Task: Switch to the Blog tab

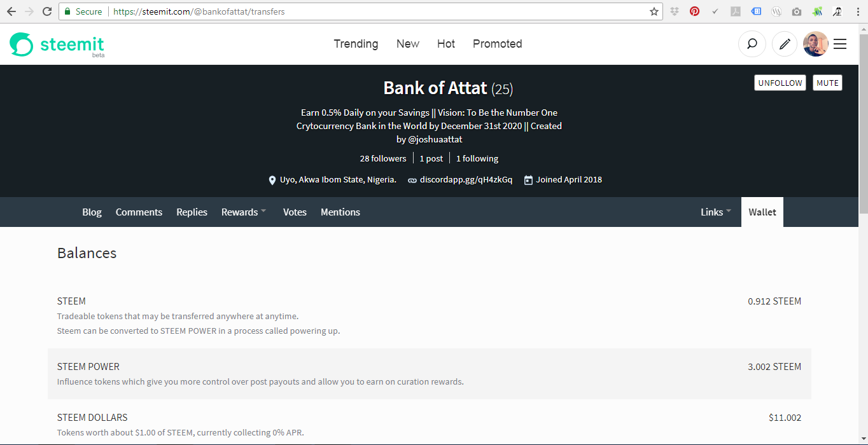Action: click(x=92, y=212)
